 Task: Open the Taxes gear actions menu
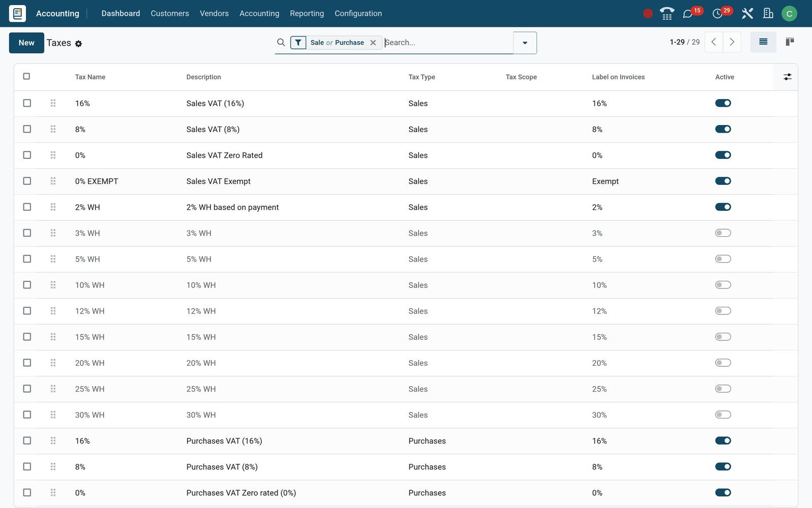tap(79, 44)
